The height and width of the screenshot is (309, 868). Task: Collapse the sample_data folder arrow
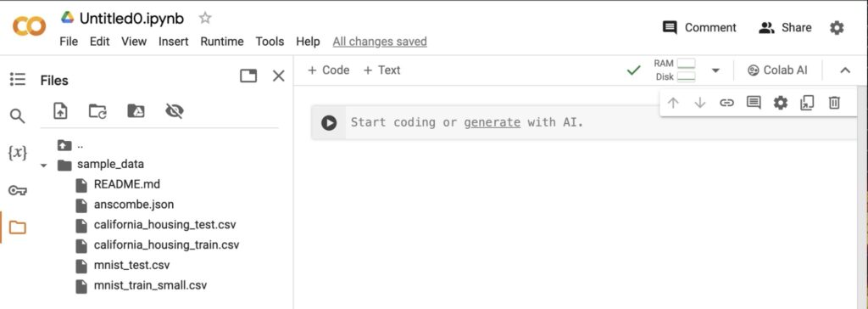point(44,166)
